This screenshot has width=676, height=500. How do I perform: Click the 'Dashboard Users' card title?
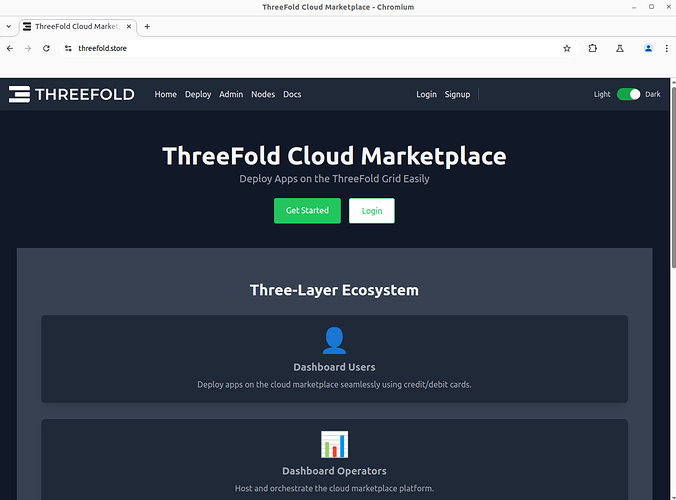334,367
